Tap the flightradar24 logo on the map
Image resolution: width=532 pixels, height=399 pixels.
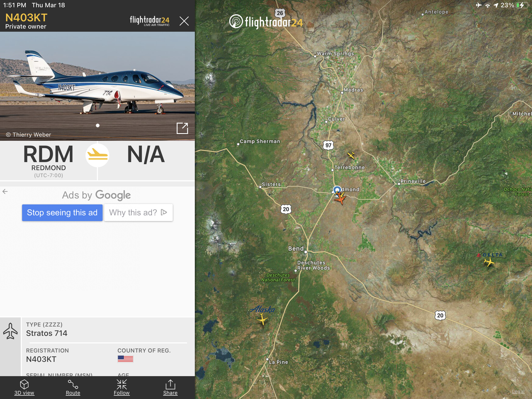266,22
